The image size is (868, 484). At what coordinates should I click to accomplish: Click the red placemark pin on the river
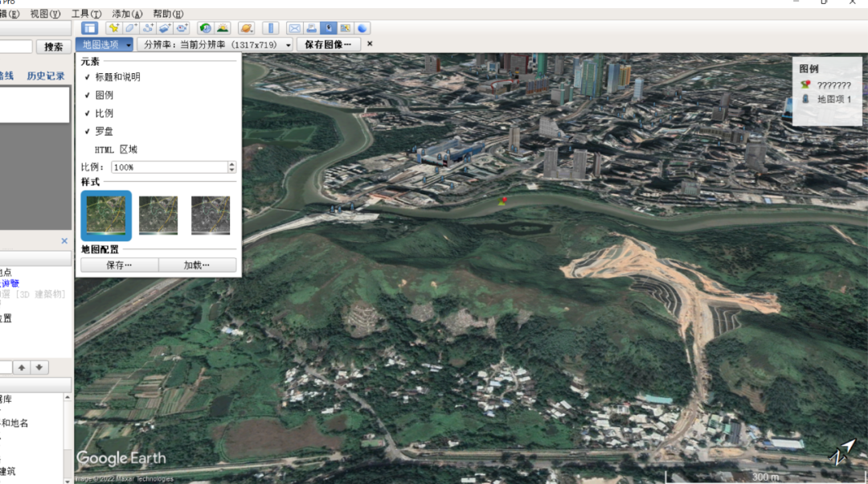(503, 201)
